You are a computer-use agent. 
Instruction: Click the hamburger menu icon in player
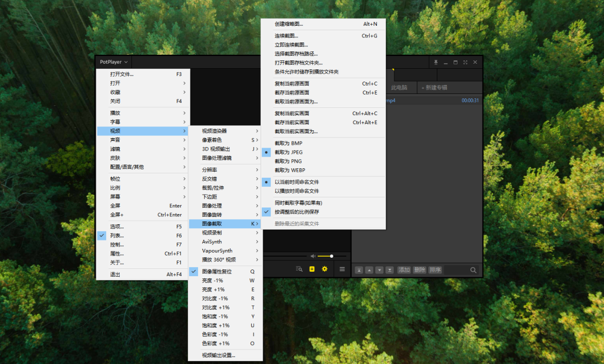pyautogui.click(x=342, y=269)
